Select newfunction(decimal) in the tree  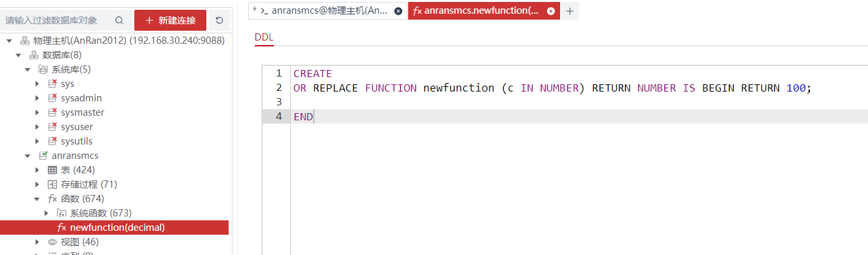coord(117,228)
